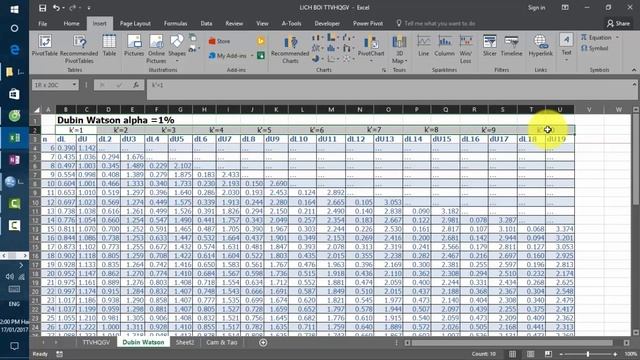640x360 pixels.
Task: Switch to the Page Layout ribbon tab
Action: pyautogui.click(x=135, y=24)
